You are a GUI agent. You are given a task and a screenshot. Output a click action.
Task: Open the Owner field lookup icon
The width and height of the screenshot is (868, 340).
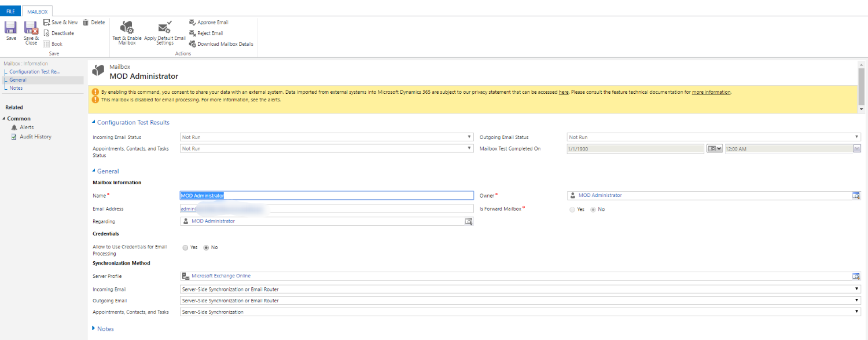(x=856, y=196)
